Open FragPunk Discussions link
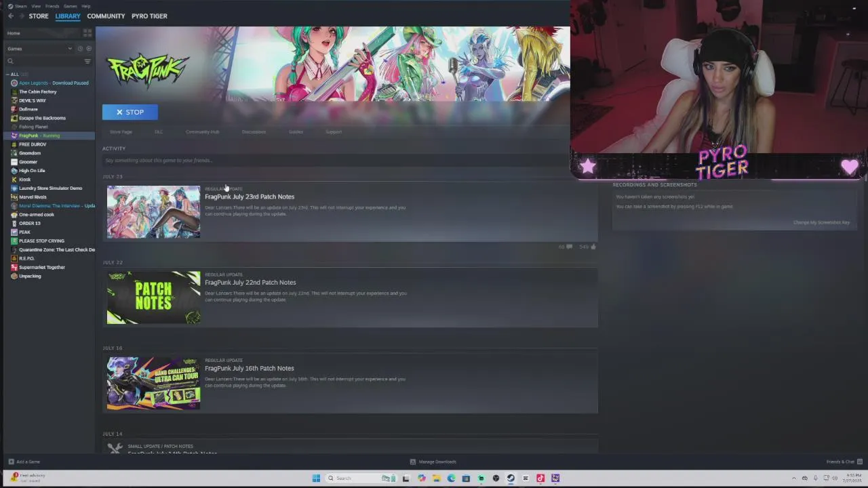The image size is (868, 488). (254, 131)
